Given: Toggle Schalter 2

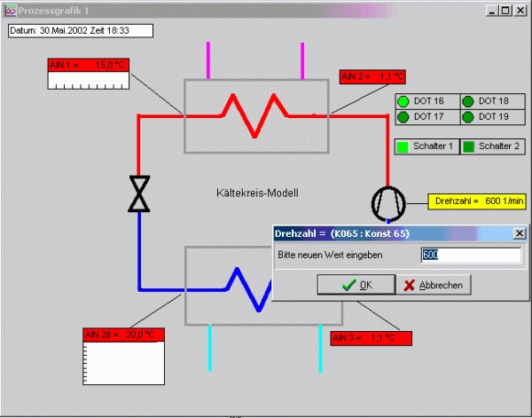Looking at the screenshot, I should (493, 146).
